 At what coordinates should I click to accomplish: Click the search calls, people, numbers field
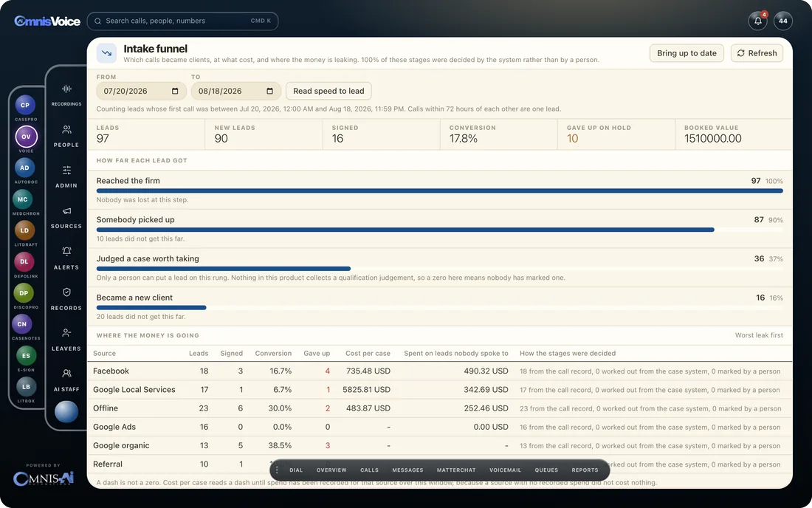click(x=182, y=21)
